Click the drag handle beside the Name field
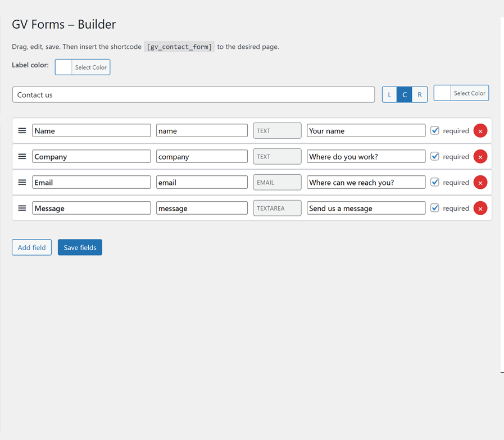Image resolution: width=504 pixels, height=440 pixels. [22, 130]
